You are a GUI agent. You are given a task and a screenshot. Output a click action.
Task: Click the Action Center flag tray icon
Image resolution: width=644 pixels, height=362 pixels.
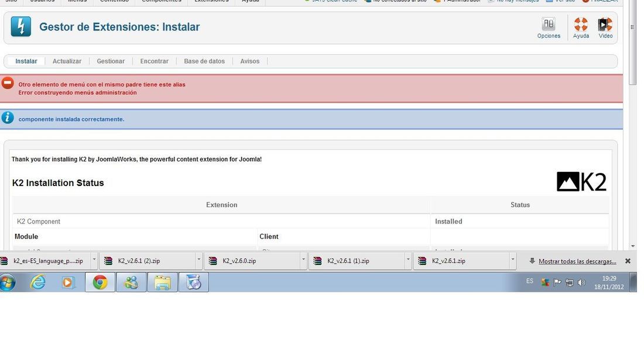(x=557, y=282)
